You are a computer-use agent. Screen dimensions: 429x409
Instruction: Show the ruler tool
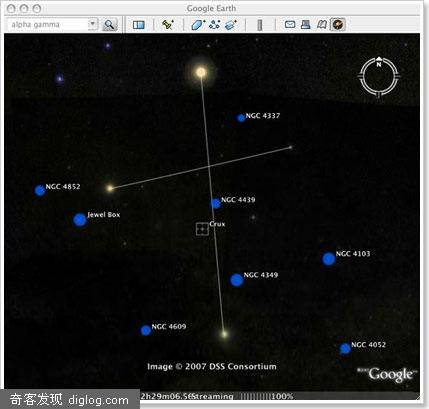(x=260, y=25)
